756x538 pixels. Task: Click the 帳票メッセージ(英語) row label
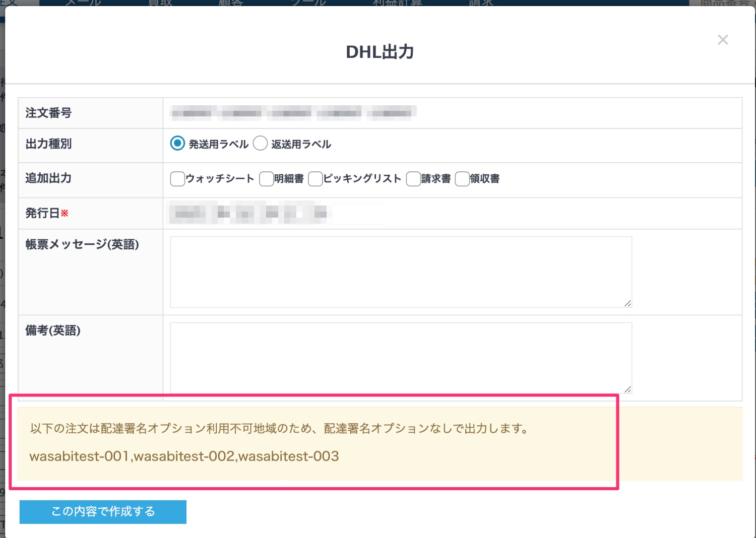82,245
